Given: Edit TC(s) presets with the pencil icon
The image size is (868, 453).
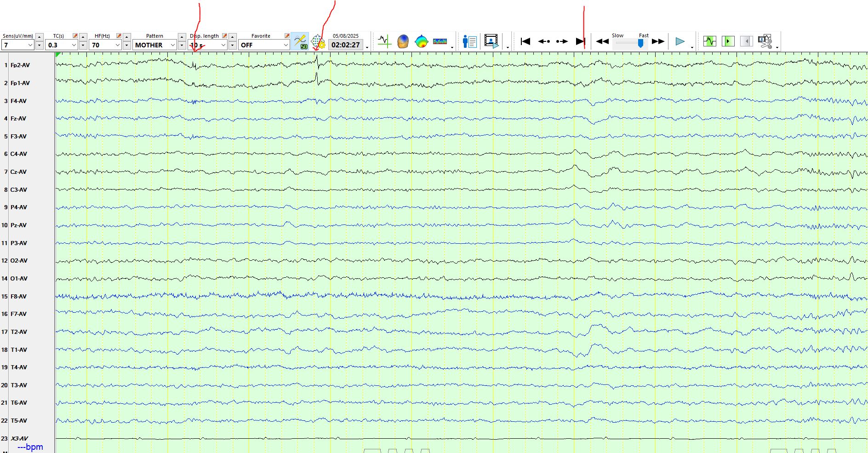Looking at the screenshot, I should click(75, 36).
